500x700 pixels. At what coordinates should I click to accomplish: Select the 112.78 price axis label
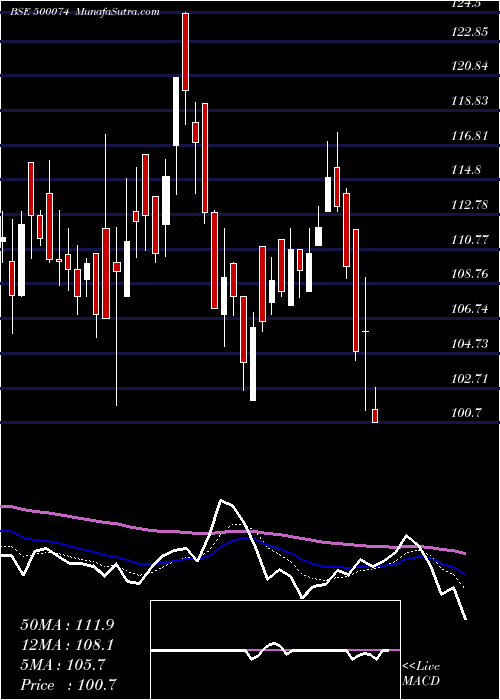pos(469,205)
